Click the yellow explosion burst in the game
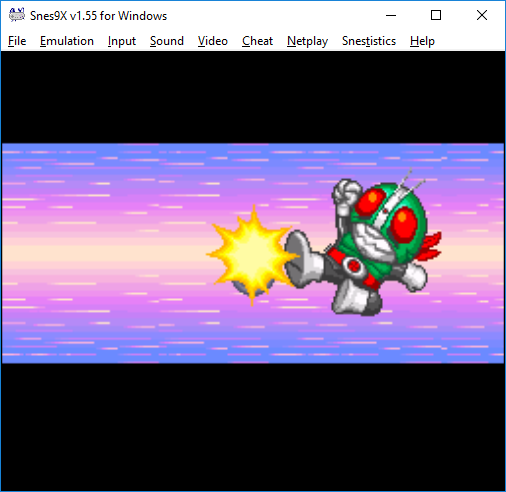The image size is (506, 492). coord(252,255)
